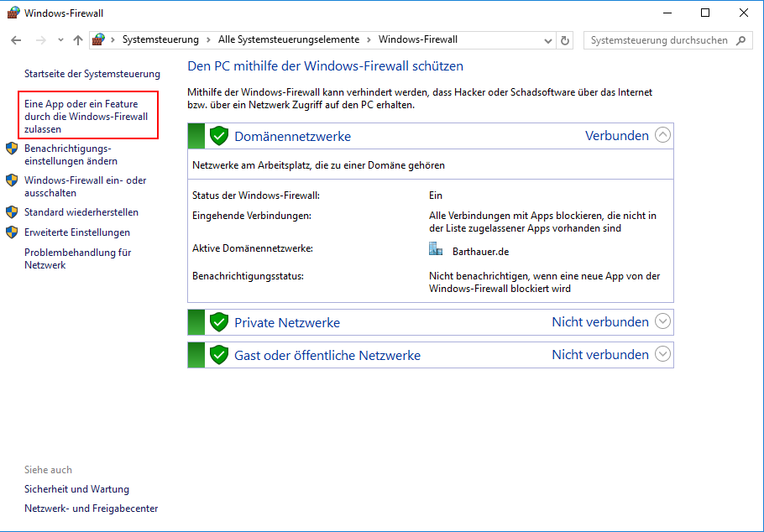
Task: Click the forward navigation arrow
Action: (41, 40)
